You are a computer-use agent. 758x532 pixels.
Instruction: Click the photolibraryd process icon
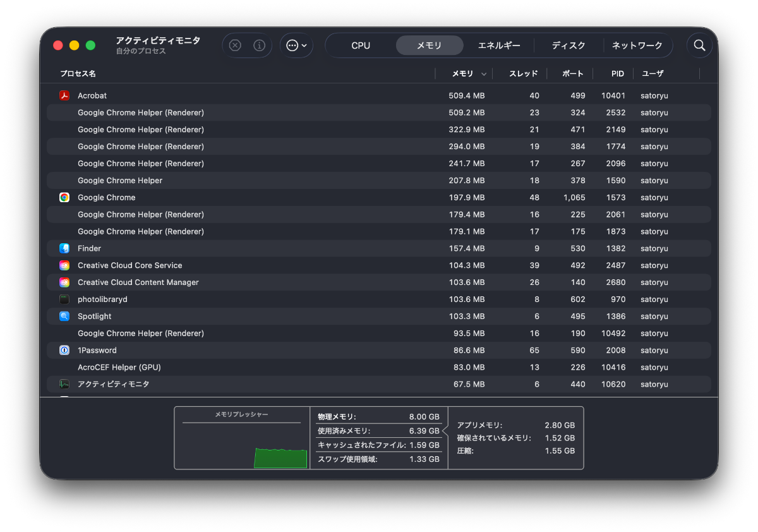pyautogui.click(x=64, y=299)
